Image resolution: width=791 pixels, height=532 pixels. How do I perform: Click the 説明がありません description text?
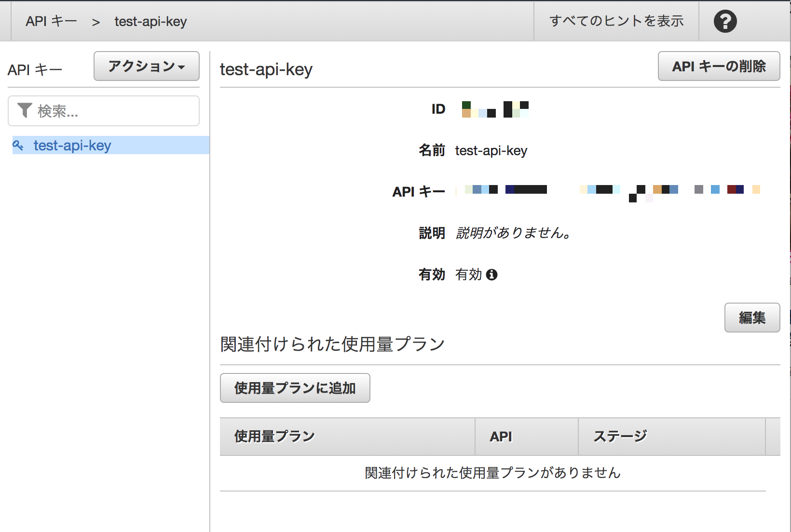[513, 233]
